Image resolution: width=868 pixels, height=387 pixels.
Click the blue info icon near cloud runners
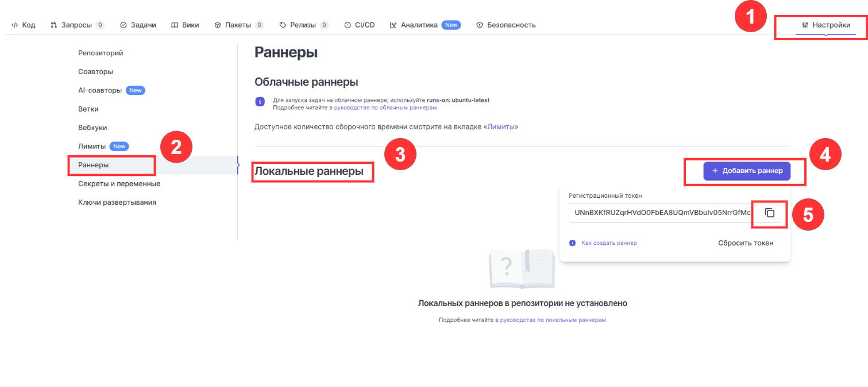click(x=260, y=102)
